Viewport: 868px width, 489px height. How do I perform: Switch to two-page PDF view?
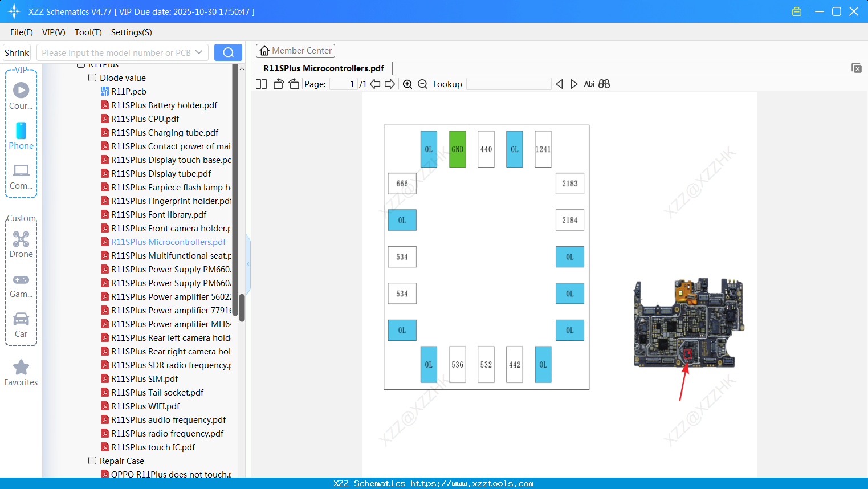pyautogui.click(x=261, y=84)
